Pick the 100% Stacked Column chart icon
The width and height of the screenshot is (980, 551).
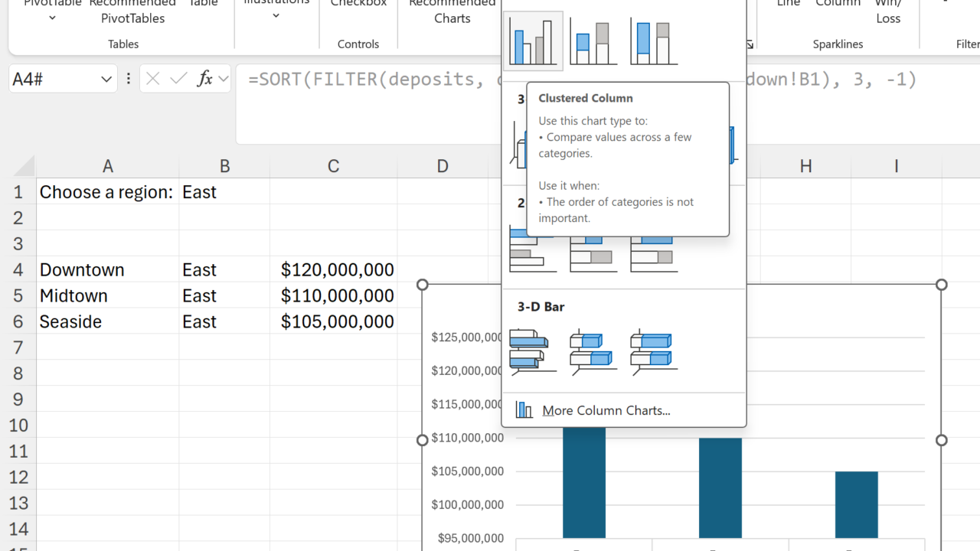coord(654,42)
